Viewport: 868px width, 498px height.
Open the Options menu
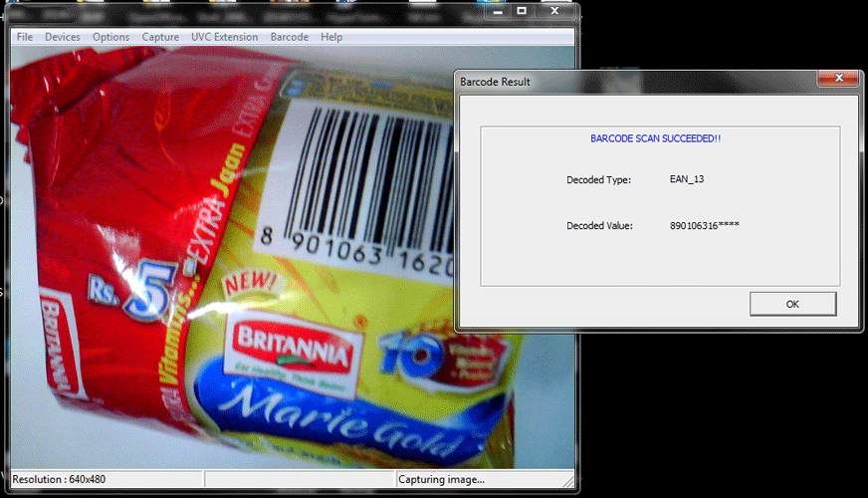(110, 37)
